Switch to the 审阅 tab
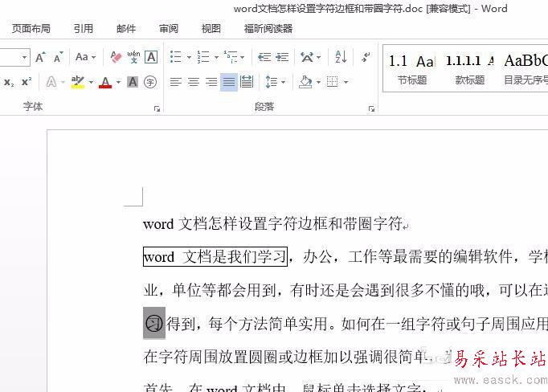The height and width of the screenshot is (392, 548). click(169, 29)
